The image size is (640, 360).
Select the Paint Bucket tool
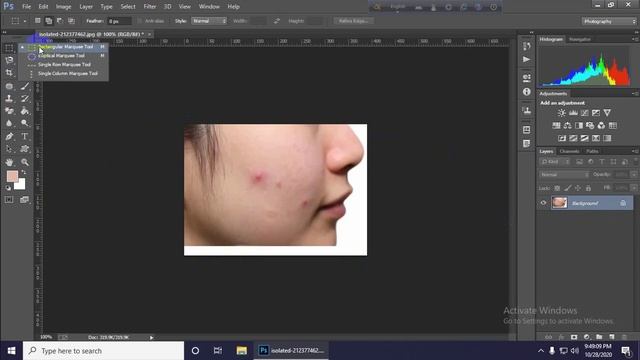point(25,111)
